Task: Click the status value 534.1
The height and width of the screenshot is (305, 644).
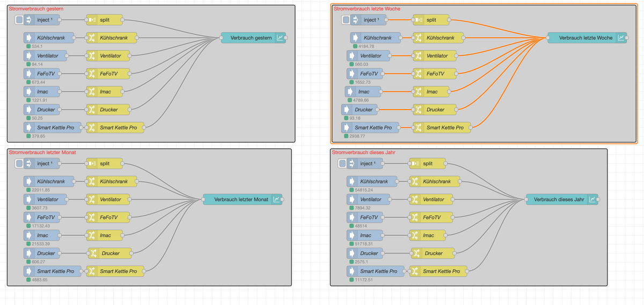Action: tap(38, 47)
